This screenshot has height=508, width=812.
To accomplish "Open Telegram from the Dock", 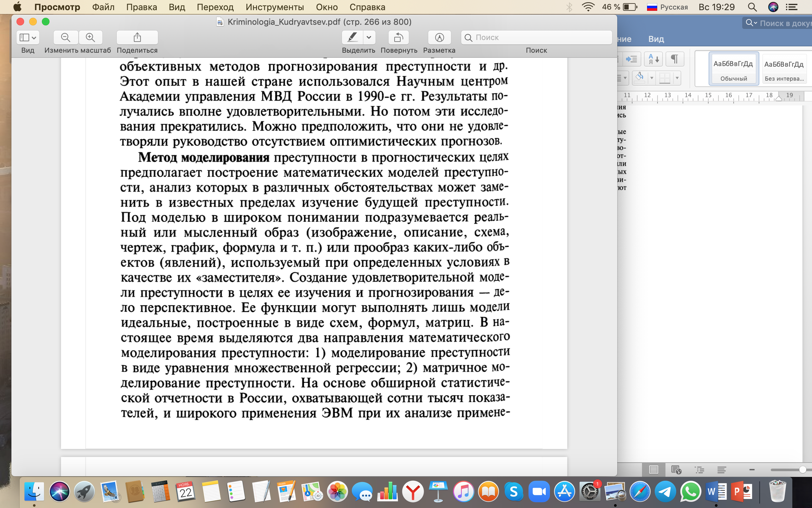I will coord(665,491).
